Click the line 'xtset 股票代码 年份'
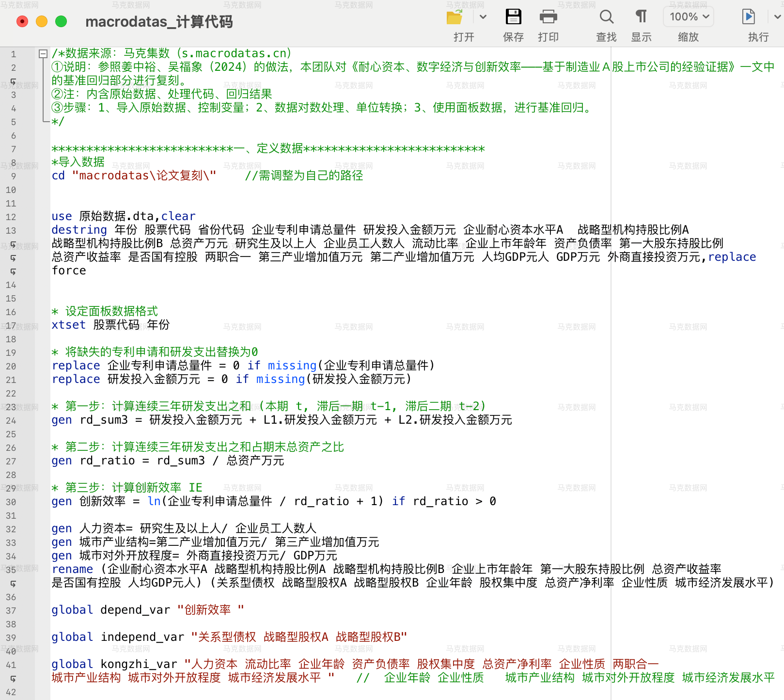 [x=110, y=325]
